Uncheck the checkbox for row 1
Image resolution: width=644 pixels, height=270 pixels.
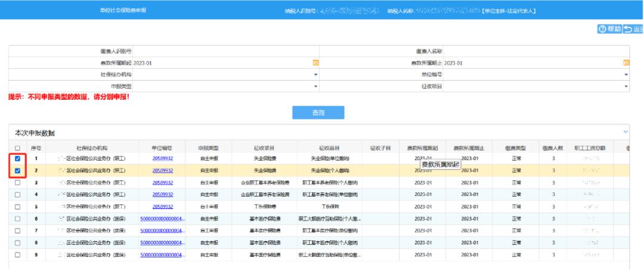[x=18, y=159]
